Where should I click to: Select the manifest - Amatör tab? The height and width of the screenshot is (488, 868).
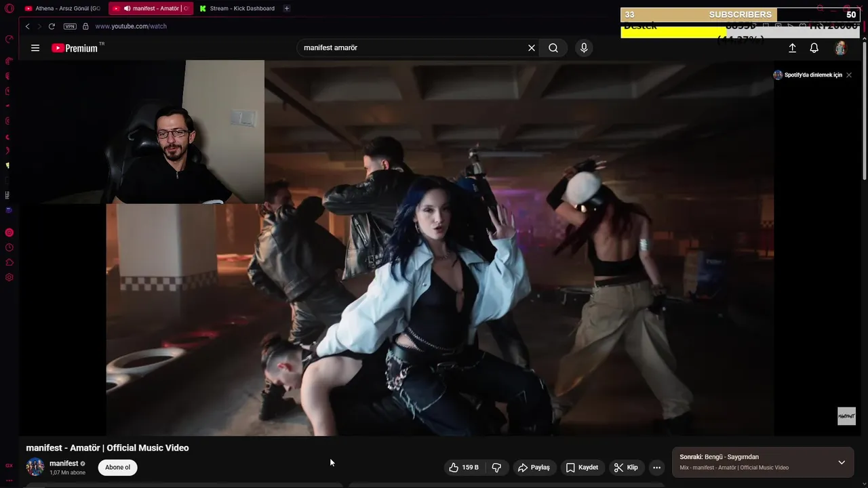(x=151, y=9)
